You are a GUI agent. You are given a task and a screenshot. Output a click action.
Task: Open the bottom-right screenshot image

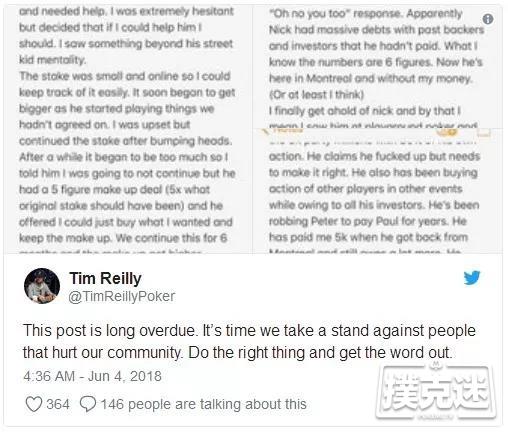[x=378, y=191]
